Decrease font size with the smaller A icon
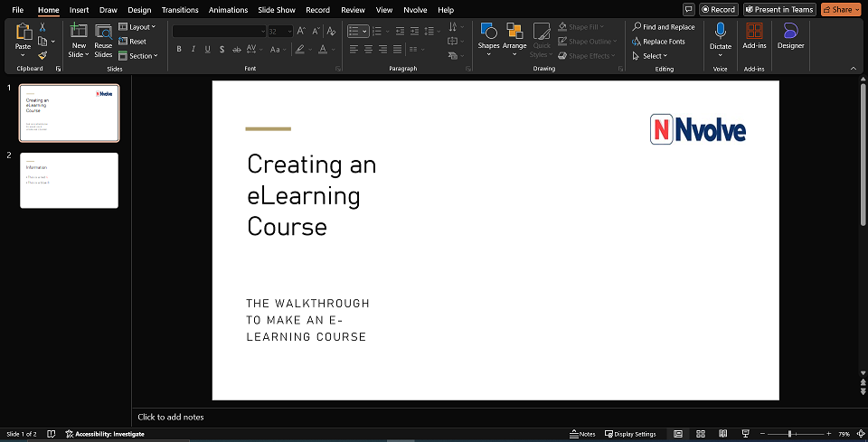868x442 pixels. 316,32
